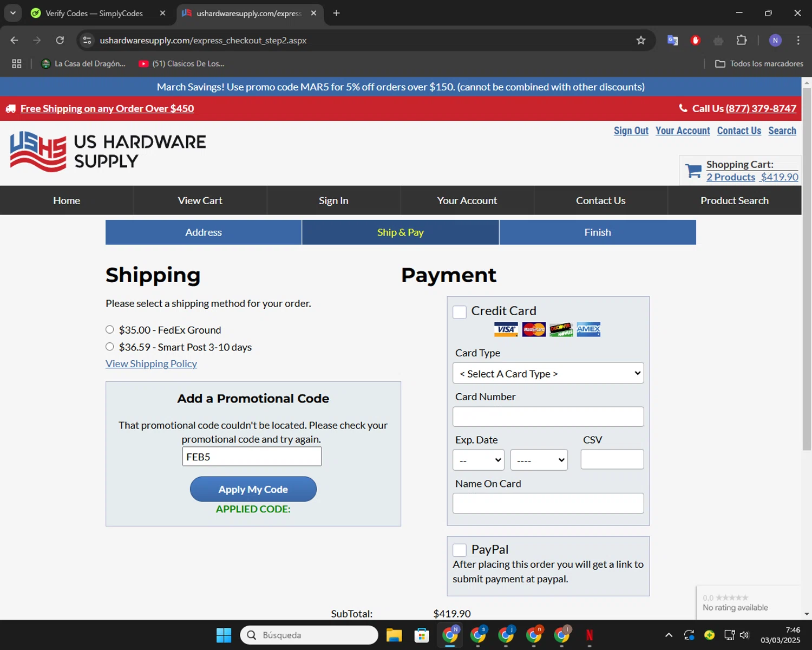Open the expiration month dropdown
Viewport: 812px width, 650px height.
click(x=479, y=460)
